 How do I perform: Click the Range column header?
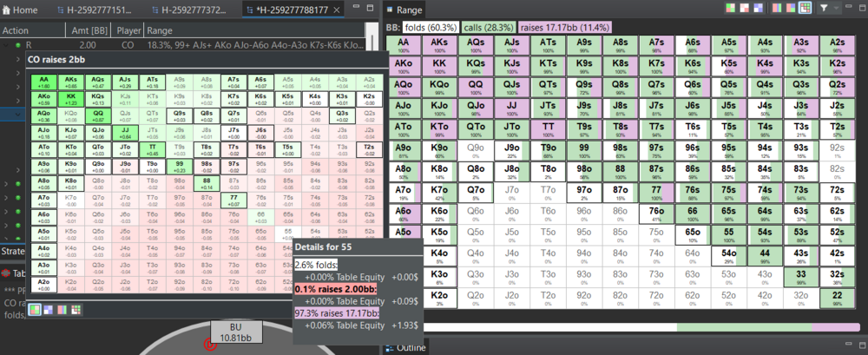160,30
